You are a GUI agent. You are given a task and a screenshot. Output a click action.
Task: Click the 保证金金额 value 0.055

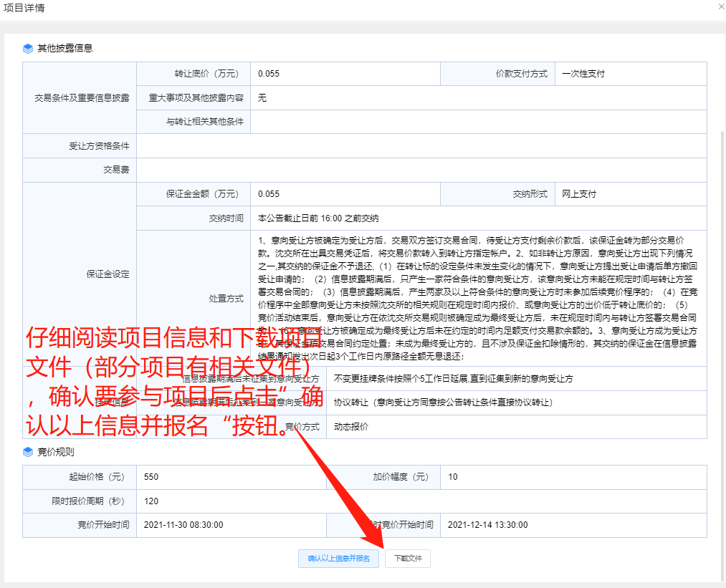tap(269, 194)
